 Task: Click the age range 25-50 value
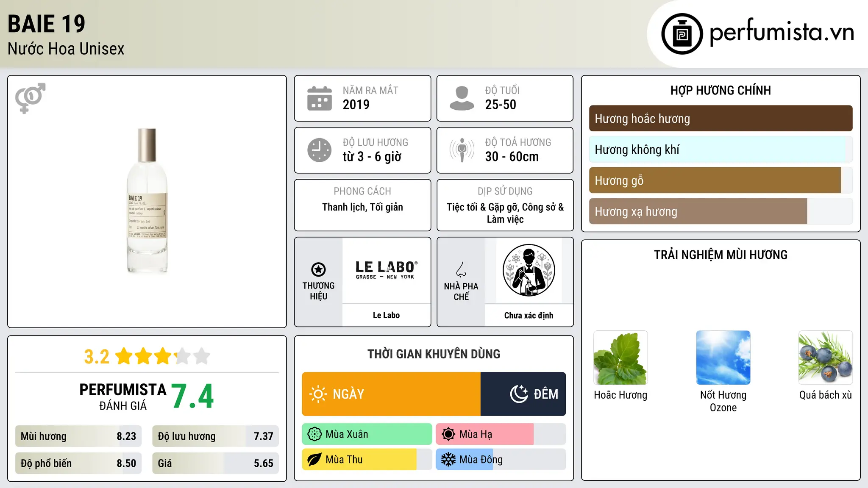501,105
